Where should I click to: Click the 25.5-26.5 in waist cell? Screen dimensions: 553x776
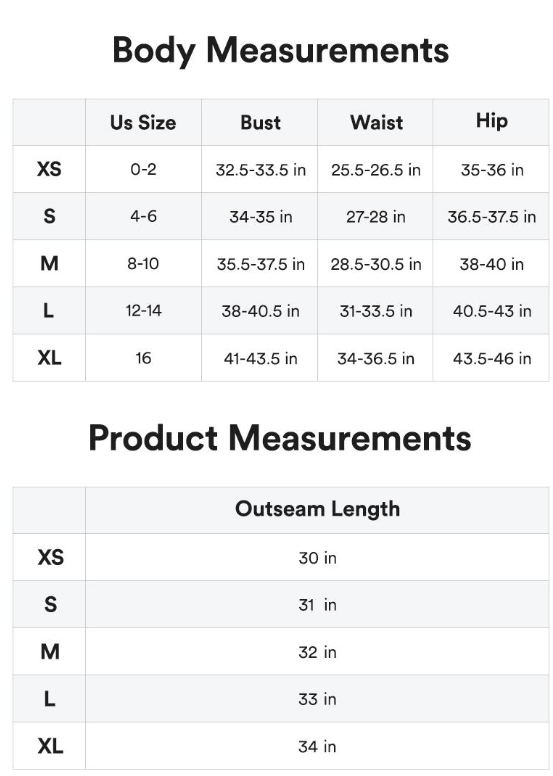coord(375,169)
